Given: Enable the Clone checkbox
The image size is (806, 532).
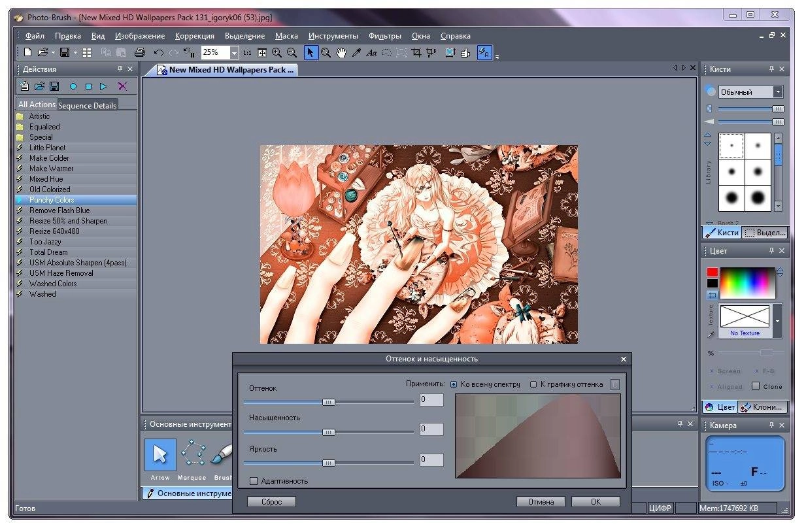Looking at the screenshot, I should pyautogui.click(x=756, y=386).
